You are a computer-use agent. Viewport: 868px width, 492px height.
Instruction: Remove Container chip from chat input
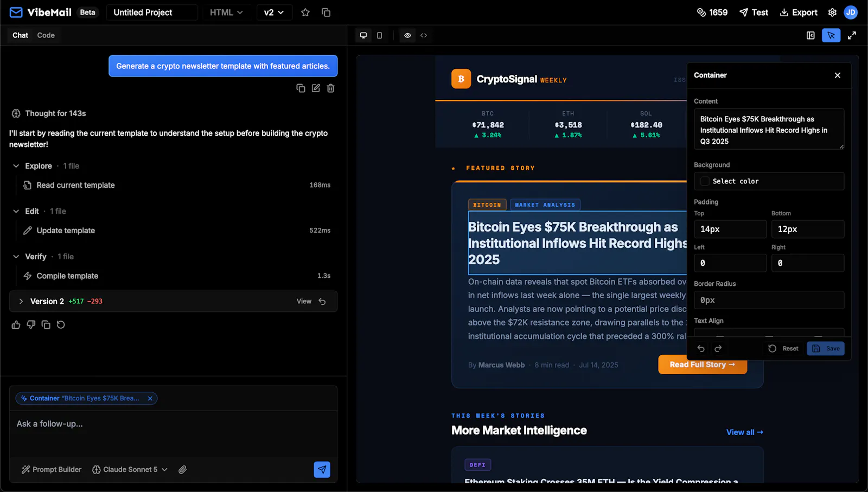pos(150,398)
